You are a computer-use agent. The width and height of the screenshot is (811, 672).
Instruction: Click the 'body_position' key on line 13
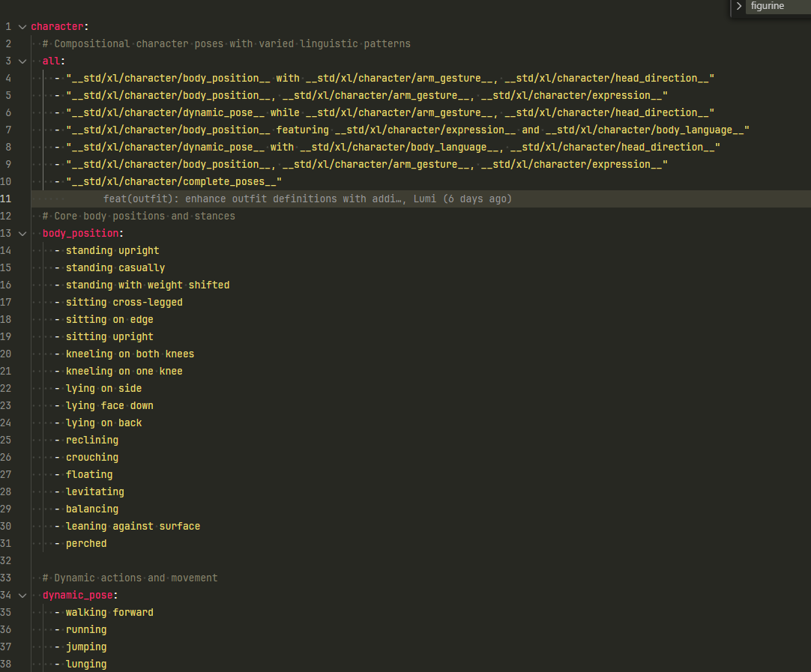(x=81, y=233)
